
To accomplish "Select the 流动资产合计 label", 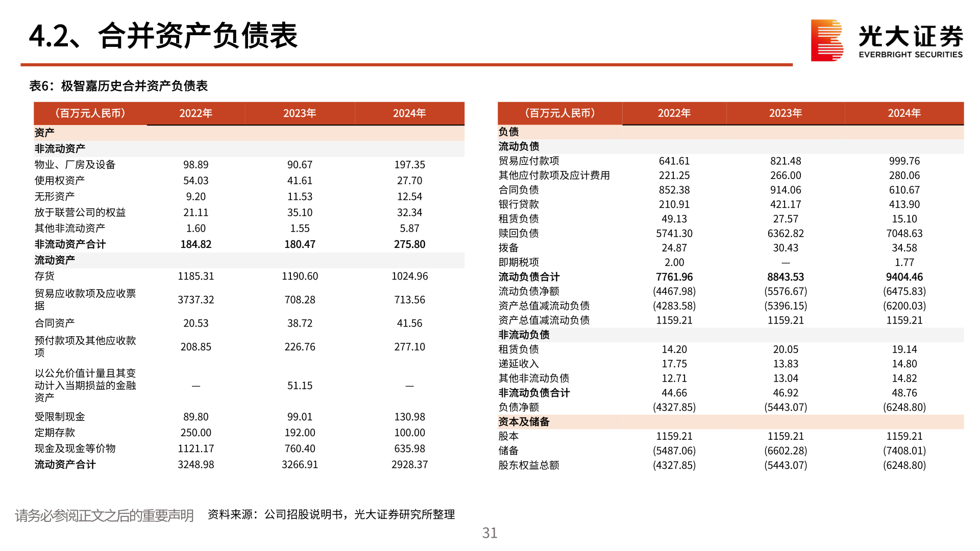I will point(65,465).
